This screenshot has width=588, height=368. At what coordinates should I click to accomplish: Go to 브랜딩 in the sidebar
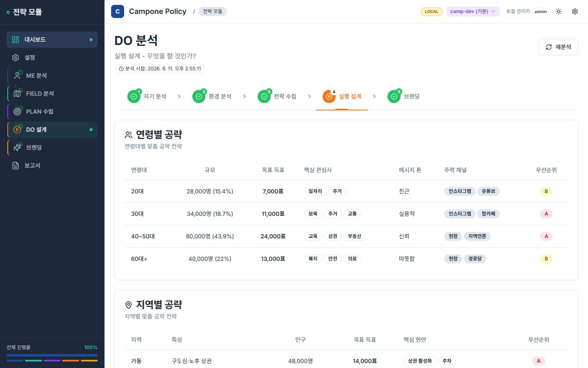(x=52, y=148)
